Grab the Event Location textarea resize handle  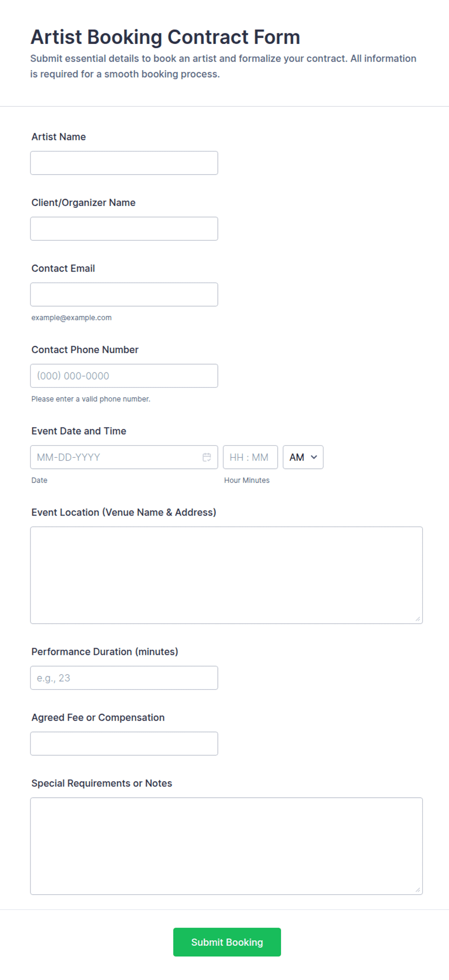pyautogui.click(x=418, y=619)
